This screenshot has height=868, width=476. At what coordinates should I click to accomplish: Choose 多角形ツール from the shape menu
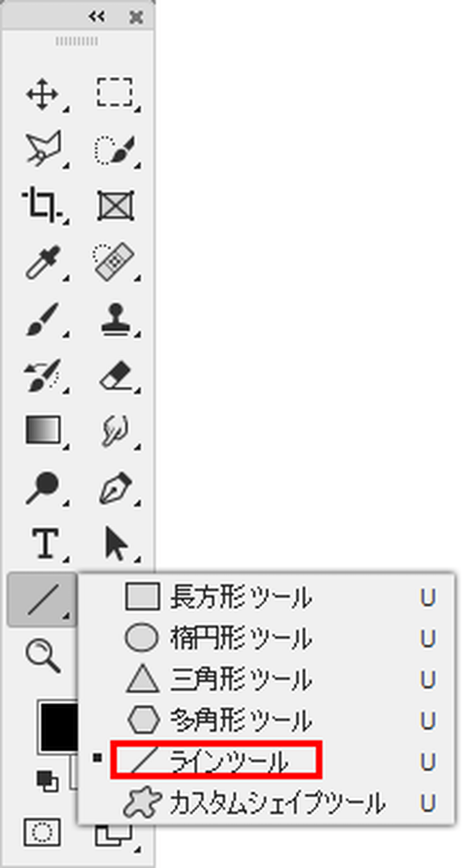241,720
